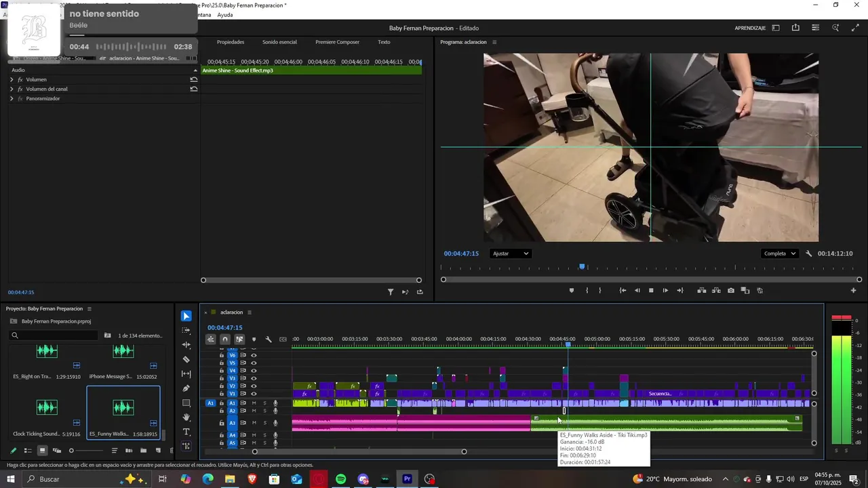Hide track V2 with the eye icon
868x488 pixels.
pyautogui.click(x=254, y=386)
